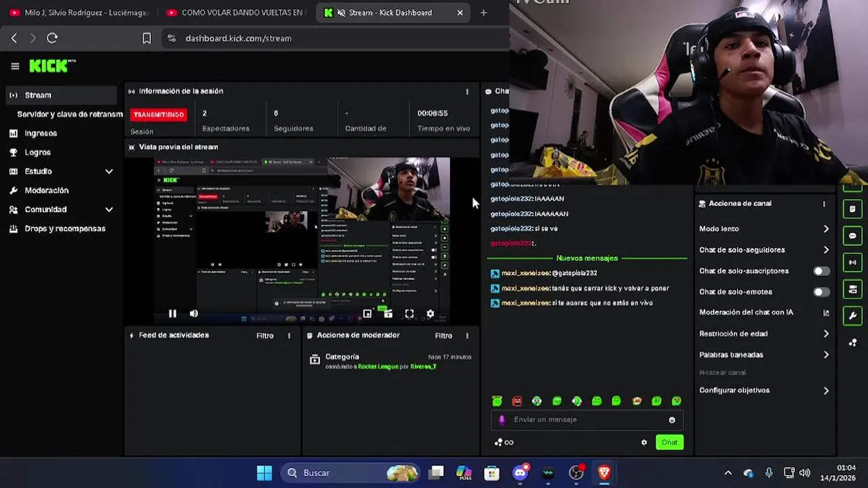This screenshot has width=868, height=488.
Task: Open the Windows Start menu
Action: coord(264,472)
